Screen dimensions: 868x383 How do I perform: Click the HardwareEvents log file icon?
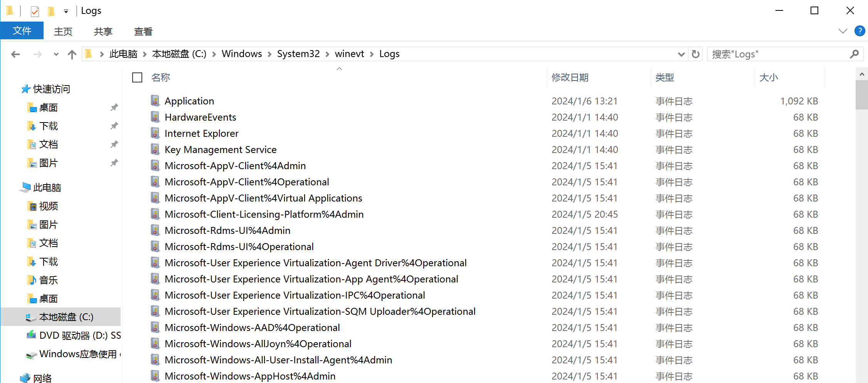click(155, 117)
